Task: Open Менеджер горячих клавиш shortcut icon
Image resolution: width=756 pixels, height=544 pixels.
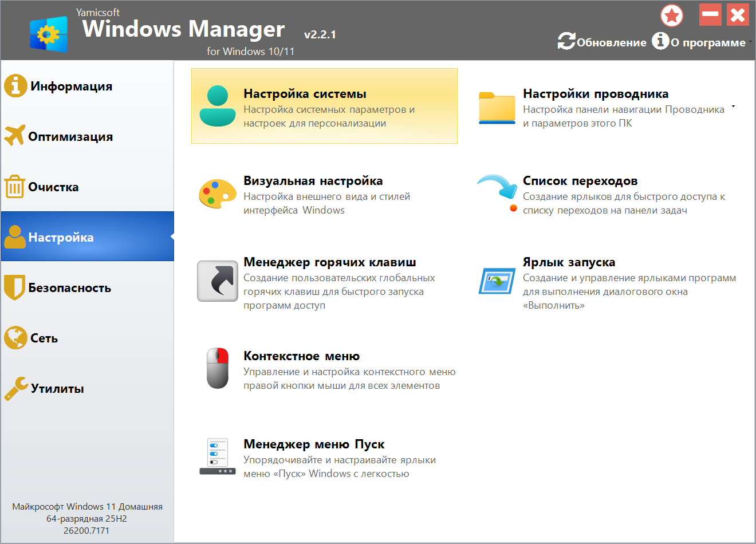Action: 218,281
